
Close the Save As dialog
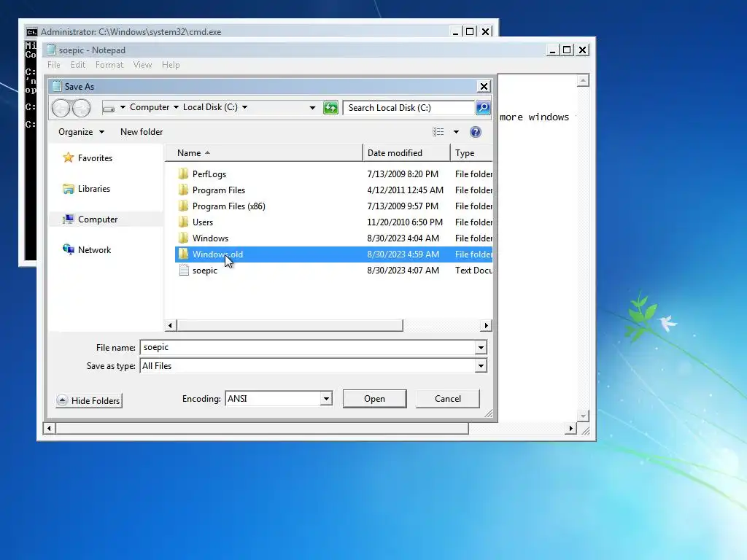pos(484,86)
